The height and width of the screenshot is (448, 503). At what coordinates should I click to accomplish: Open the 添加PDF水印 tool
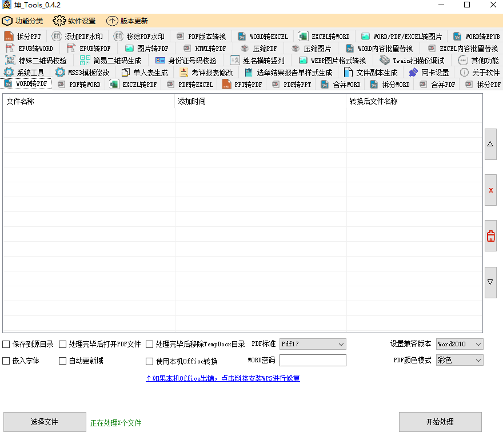coord(77,36)
